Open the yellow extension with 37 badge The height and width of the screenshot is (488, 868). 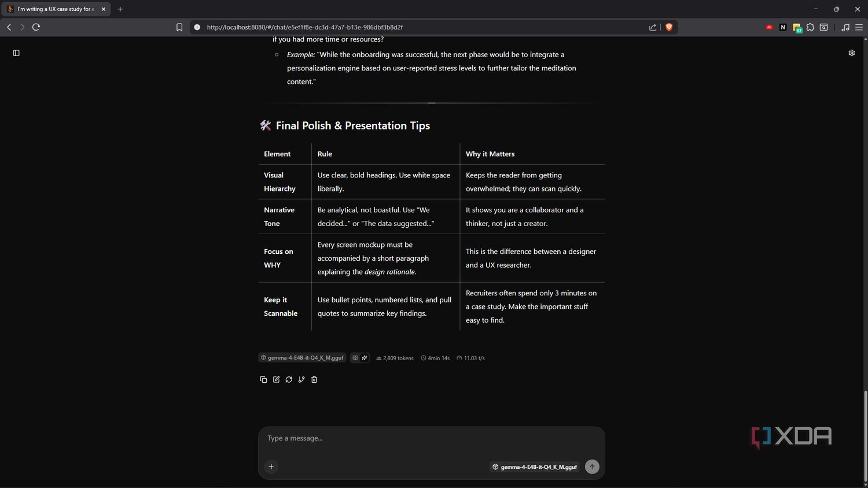click(797, 28)
